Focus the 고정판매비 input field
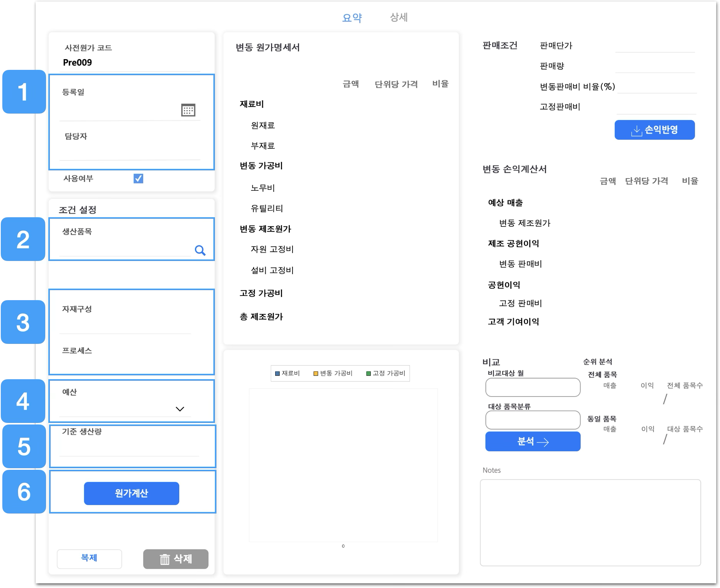This screenshot has height=588, width=720. tap(656, 107)
